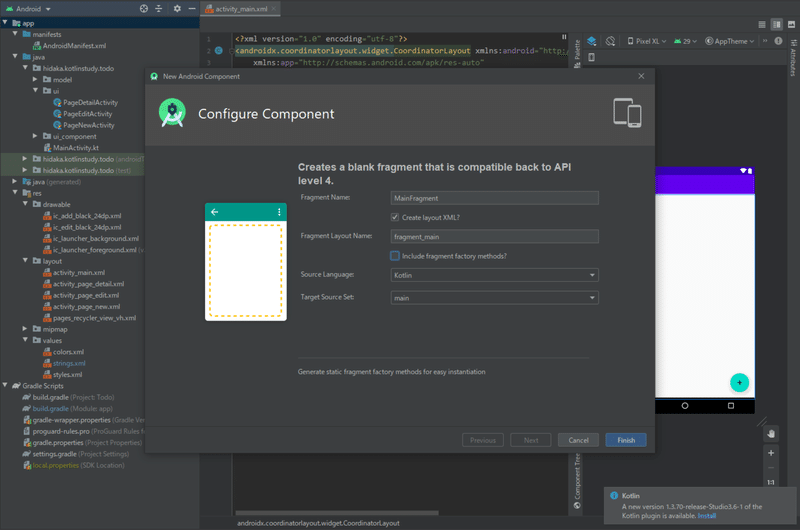
Task: Open design surface layers icon
Action: pos(592,41)
